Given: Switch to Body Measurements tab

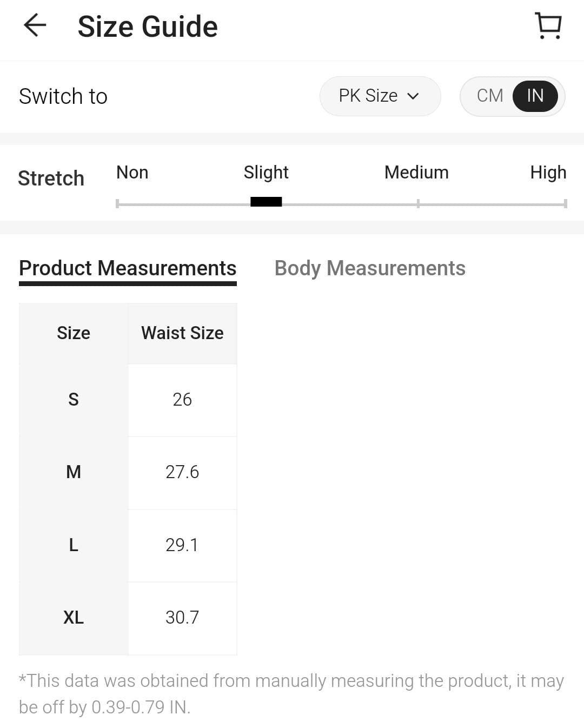Looking at the screenshot, I should point(370,268).
